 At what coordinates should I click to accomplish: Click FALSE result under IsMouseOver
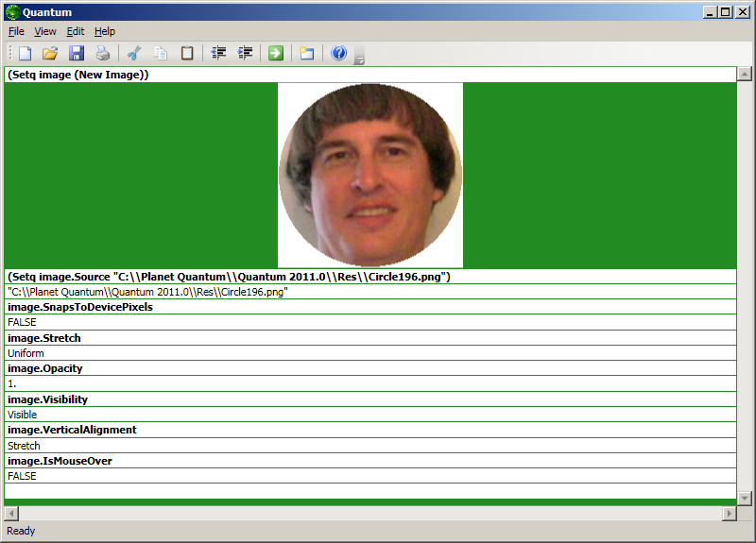(x=370, y=476)
